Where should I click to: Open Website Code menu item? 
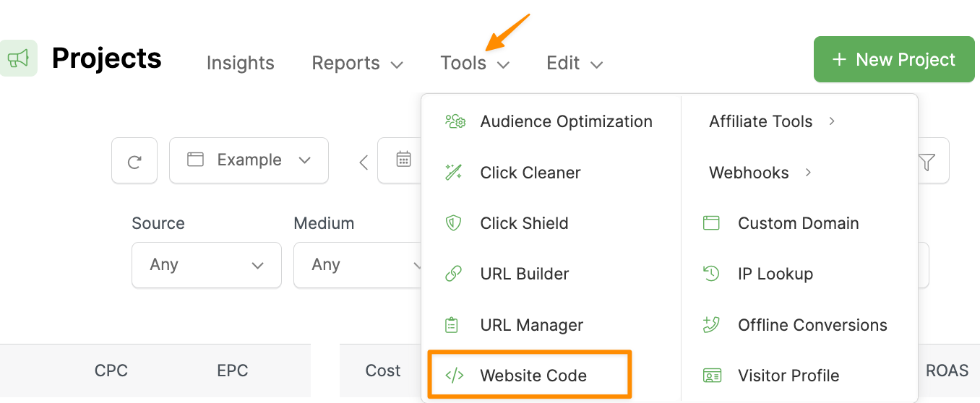[533, 376]
